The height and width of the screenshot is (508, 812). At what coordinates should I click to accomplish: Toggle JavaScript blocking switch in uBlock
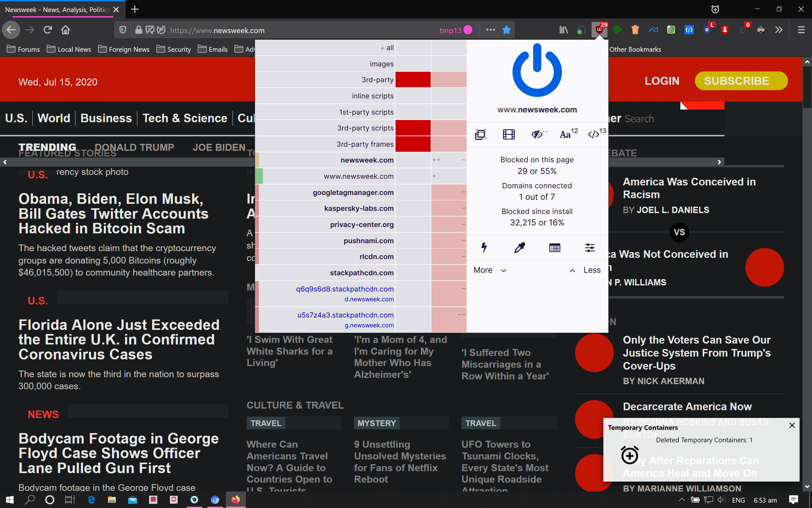pos(597,134)
